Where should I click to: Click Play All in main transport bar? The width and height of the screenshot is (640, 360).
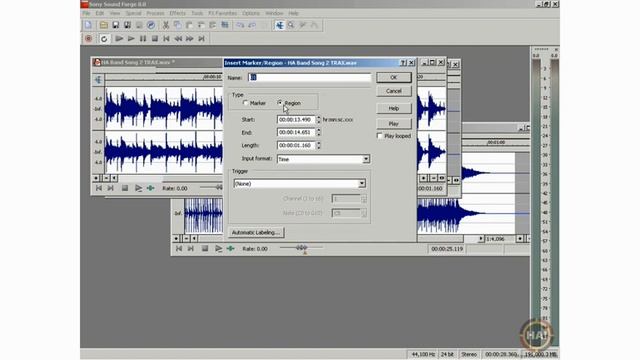tap(119, 39)
